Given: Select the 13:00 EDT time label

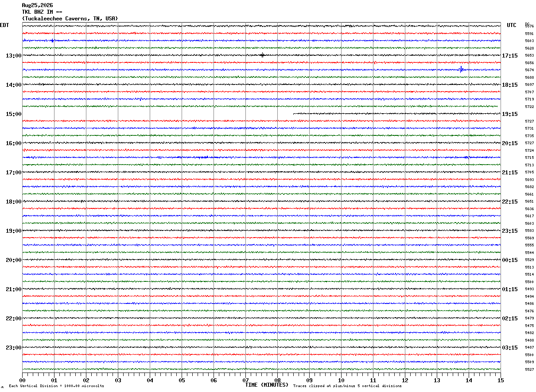Looking at the screenshot, I should point(14,56).
